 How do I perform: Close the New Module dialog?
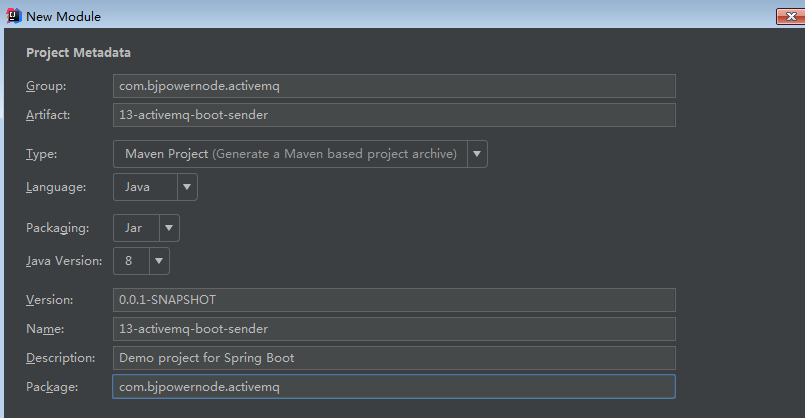pos(786,16)
